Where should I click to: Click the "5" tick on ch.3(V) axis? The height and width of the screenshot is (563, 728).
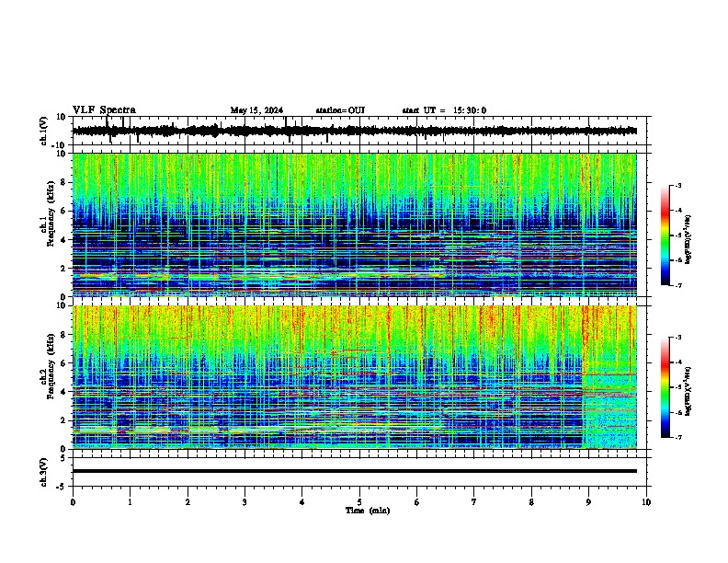pos(63,457)
